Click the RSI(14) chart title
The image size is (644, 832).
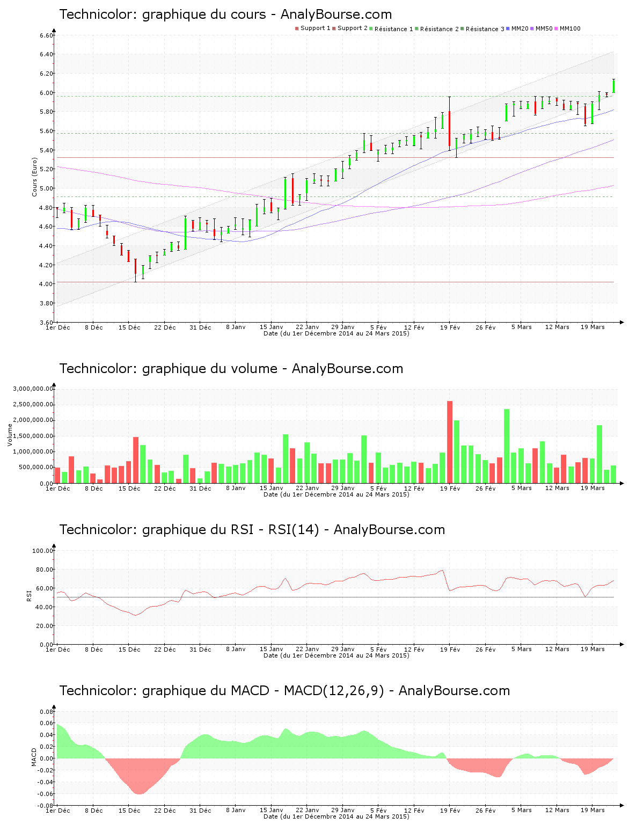(252, 530)
